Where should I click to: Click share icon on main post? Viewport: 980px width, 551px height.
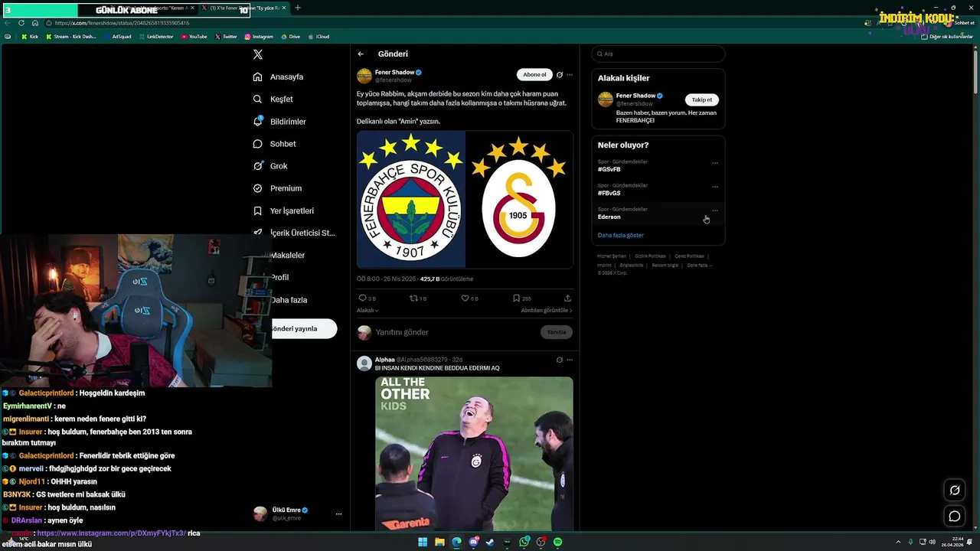[567, 298]
